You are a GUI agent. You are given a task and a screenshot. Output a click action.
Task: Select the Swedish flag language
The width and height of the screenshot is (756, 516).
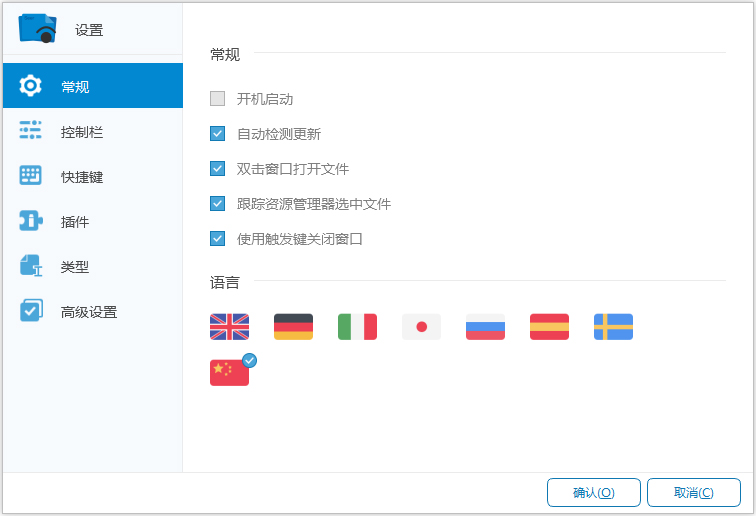[x=613, y=327]
